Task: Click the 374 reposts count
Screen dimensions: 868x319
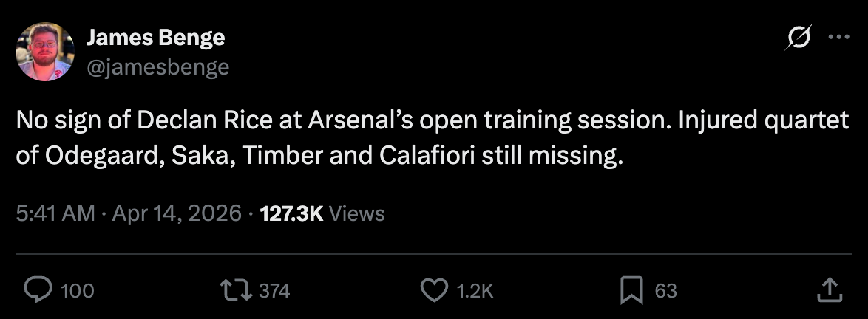Action: tap(274, 291)
